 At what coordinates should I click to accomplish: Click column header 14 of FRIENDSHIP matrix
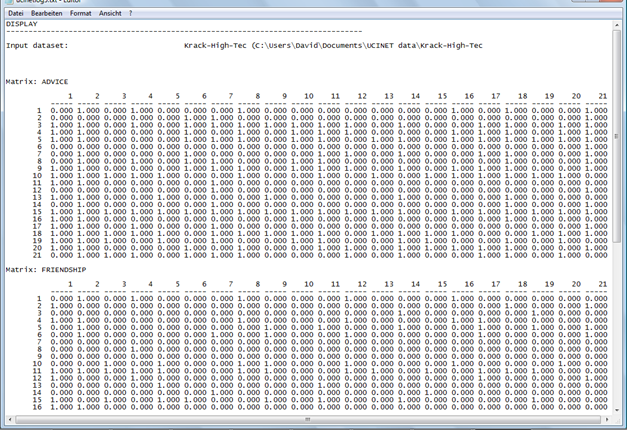415,284
